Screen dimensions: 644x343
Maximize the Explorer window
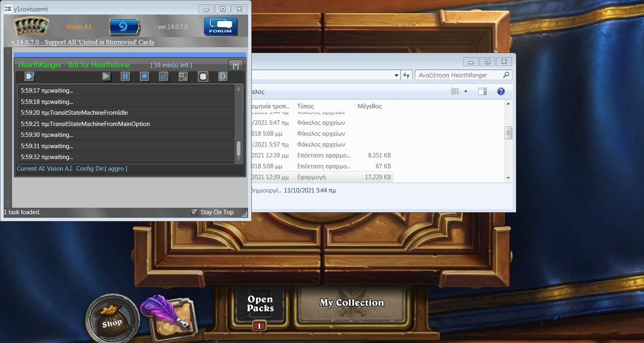(x=487, y=62)
